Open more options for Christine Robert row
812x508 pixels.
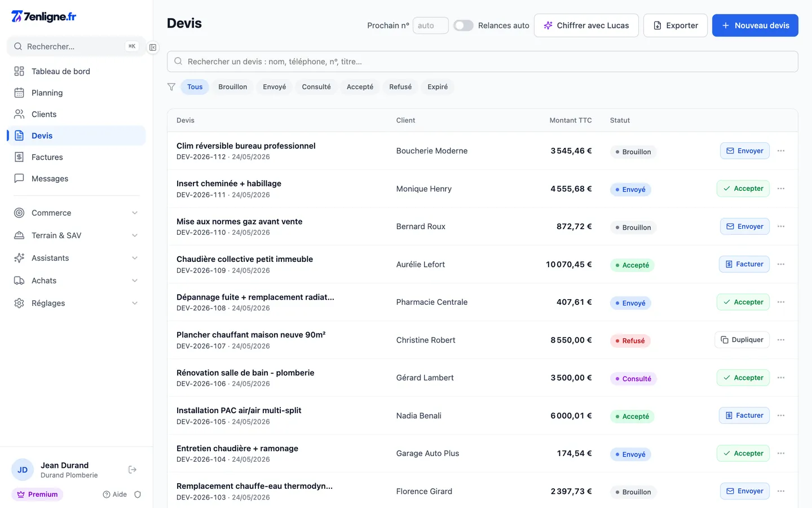pyautogui.click(x=781, y=340)
